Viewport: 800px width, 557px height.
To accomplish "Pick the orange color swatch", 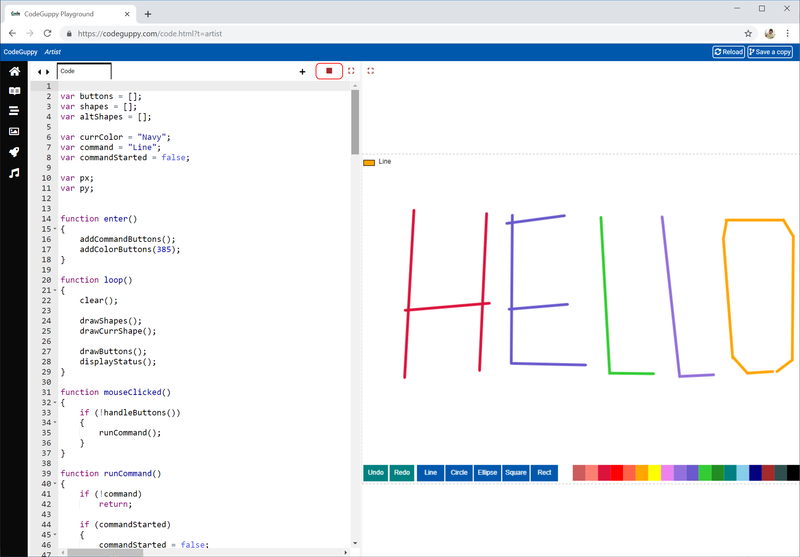I will click(642, 473).
